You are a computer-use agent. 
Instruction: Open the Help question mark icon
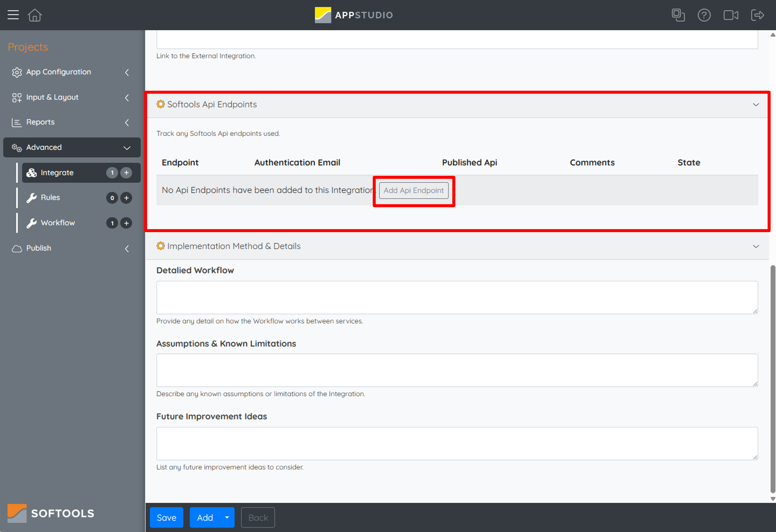pyautogui.click(x=704, y=15)
